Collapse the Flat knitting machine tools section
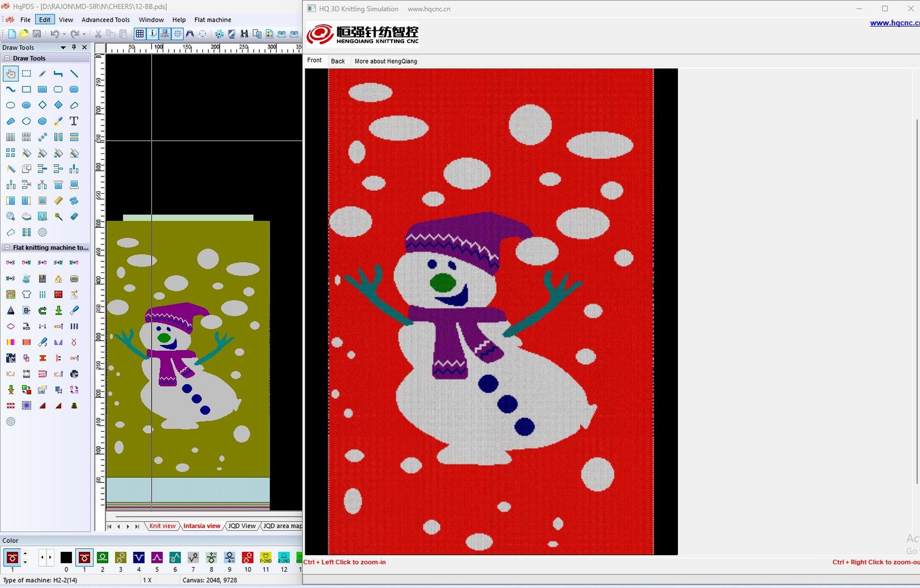 (7, 248)
